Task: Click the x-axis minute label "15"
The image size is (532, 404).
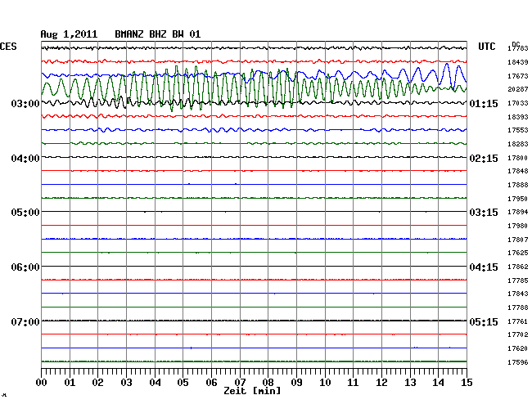Action: [x=467, y=383]
